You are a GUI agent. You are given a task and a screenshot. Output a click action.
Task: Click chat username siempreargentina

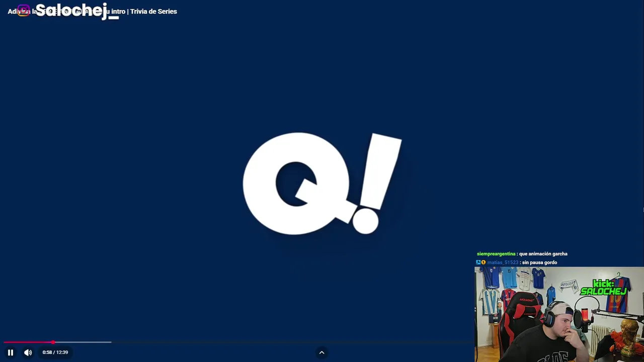pos(496,254)
